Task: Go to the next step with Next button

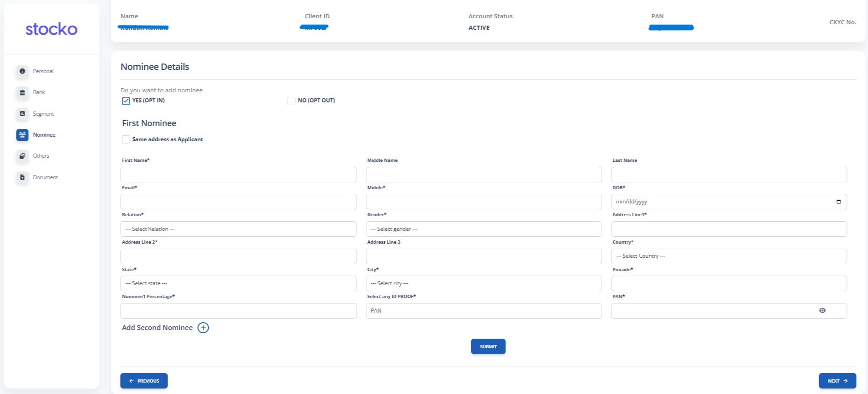Action: click(837, 381)
